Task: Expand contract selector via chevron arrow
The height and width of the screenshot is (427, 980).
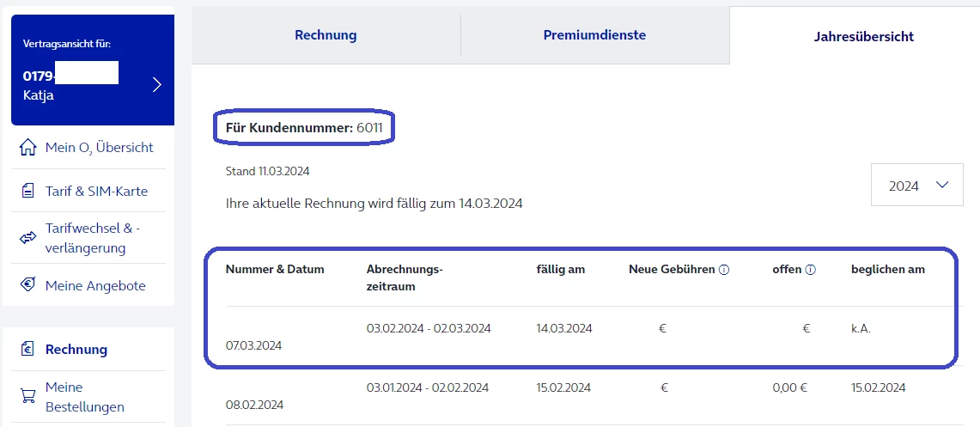Action: coord(156,84)
